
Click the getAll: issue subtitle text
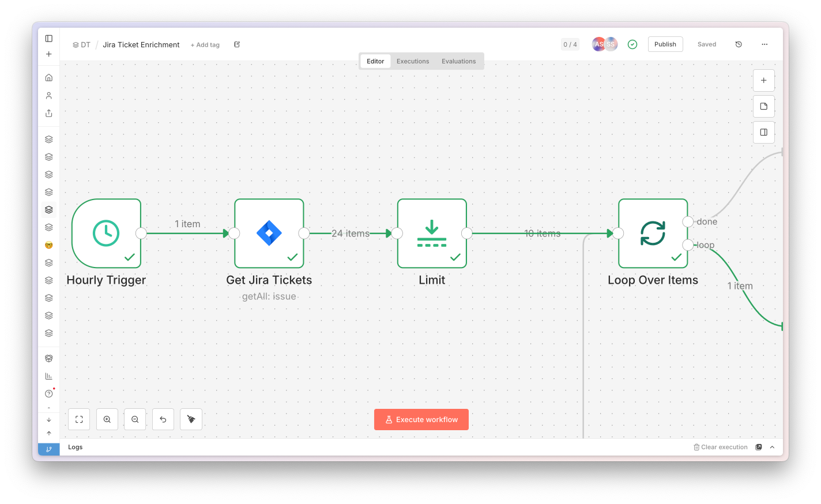coord(269,296)
